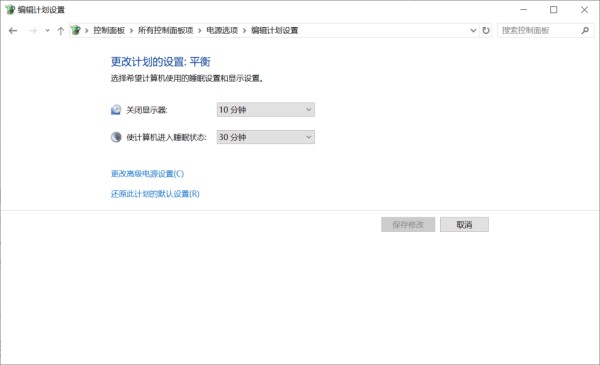
Task: Click the monitor icon beside 关闭显示器
Action: (x=116, y=110)
